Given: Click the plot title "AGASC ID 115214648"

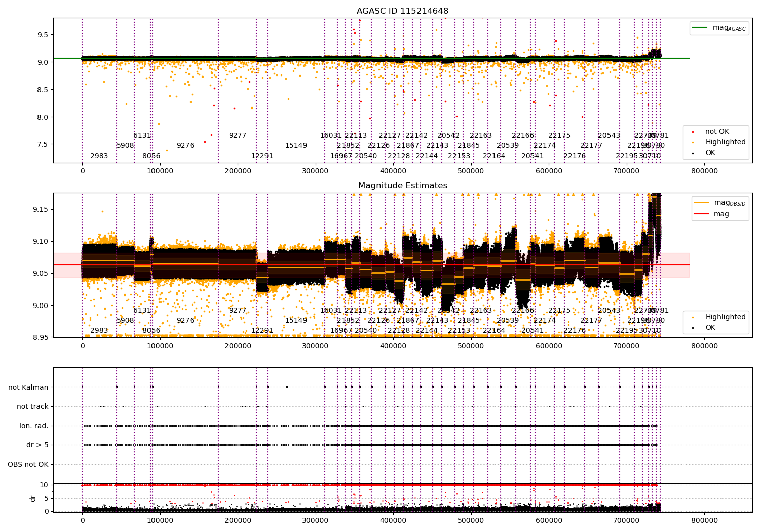Looking at the screenshot, I should click(402, 11).
